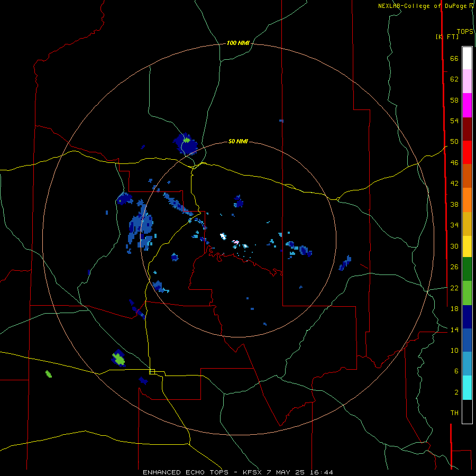The image size is (476, 476).
Task: Select the 42 legend value
Action: [454, 184]
